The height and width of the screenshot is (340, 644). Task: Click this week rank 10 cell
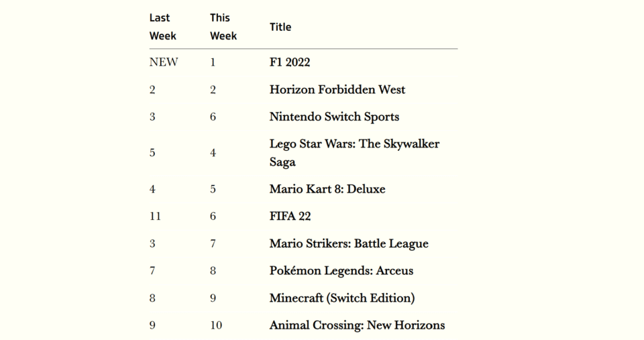[216, 326]
